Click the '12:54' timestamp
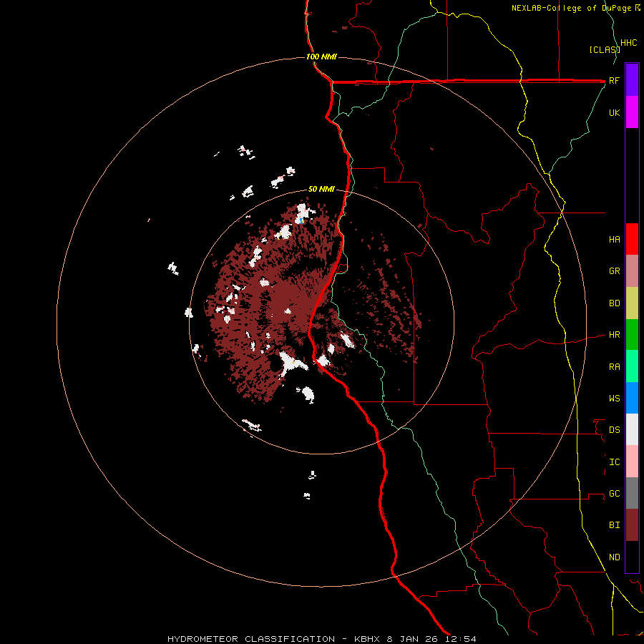Screen dimensions: 644x644 459,639
